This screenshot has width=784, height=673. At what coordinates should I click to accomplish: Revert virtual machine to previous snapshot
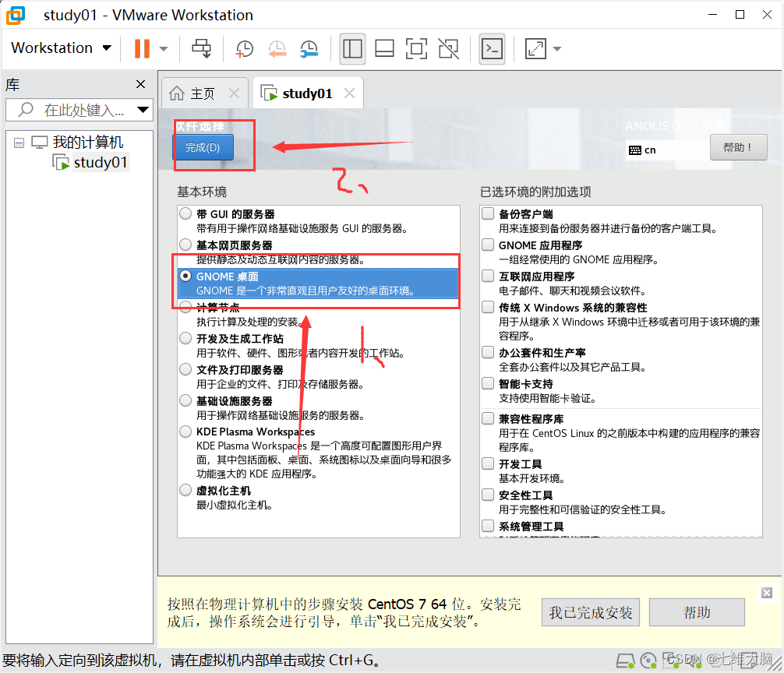coord(277,48)
